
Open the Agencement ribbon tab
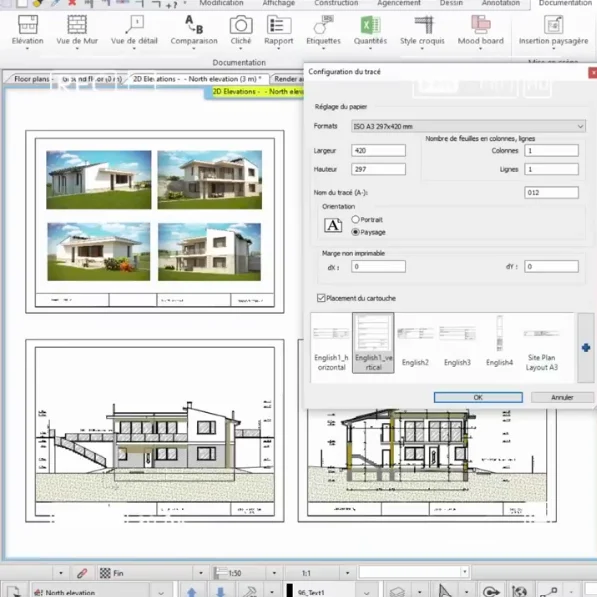point(399,3)
